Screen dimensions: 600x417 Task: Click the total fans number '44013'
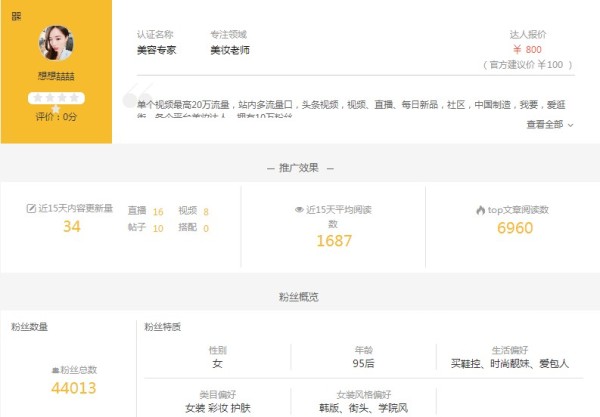(x=73, y=388)
